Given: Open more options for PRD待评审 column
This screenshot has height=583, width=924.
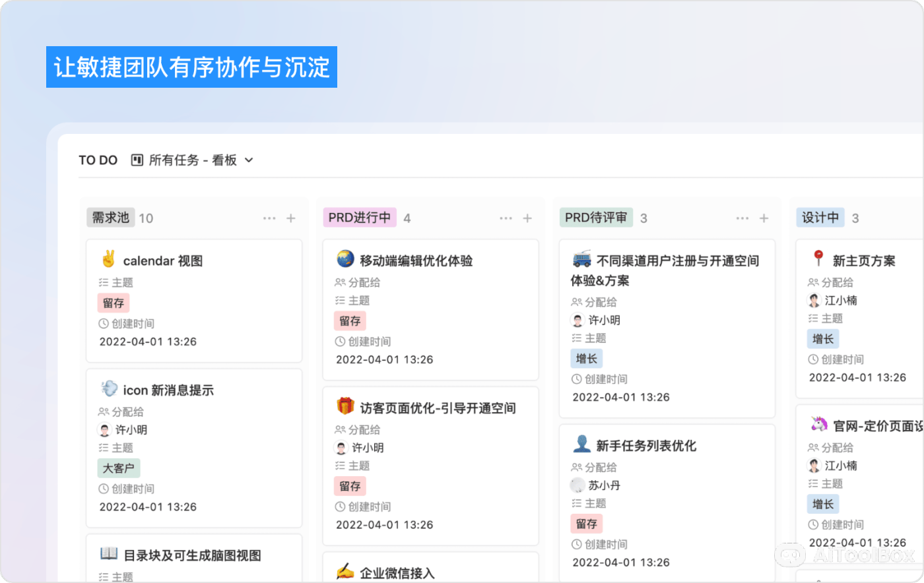Looking at the screenshot, I should [x=742, y=218].
